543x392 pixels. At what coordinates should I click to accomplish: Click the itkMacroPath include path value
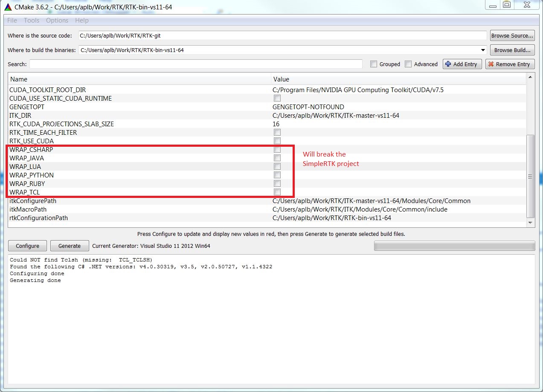point(360,209)
